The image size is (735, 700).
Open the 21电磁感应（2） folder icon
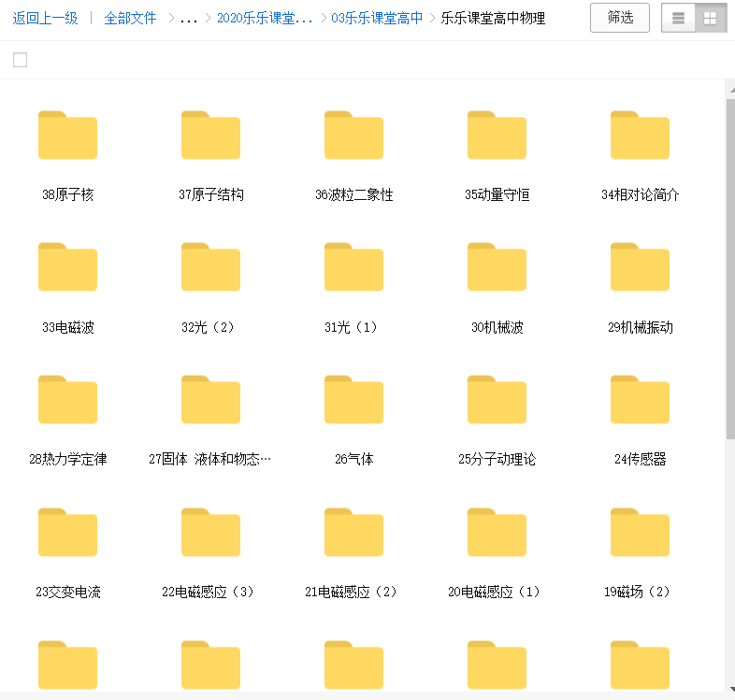click(353, 533)
